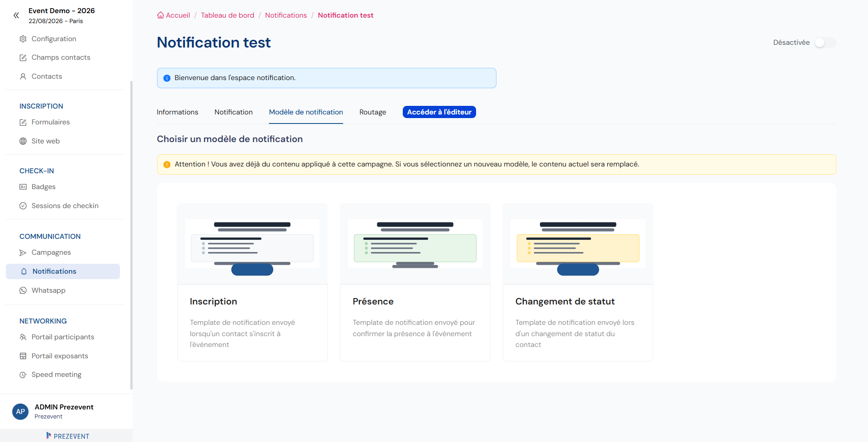The image size is (868, 442).
Task: Click the Présence card title
Action: coord(373,302)
